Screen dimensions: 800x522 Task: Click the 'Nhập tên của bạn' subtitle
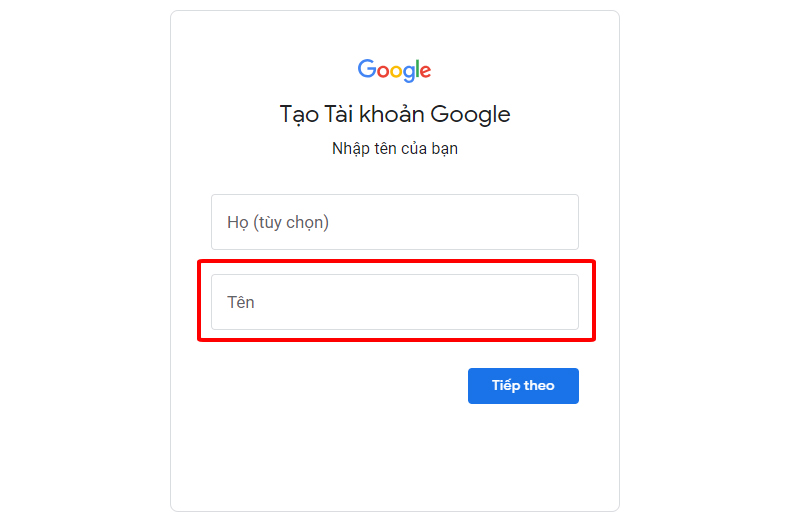coord(395,148)
